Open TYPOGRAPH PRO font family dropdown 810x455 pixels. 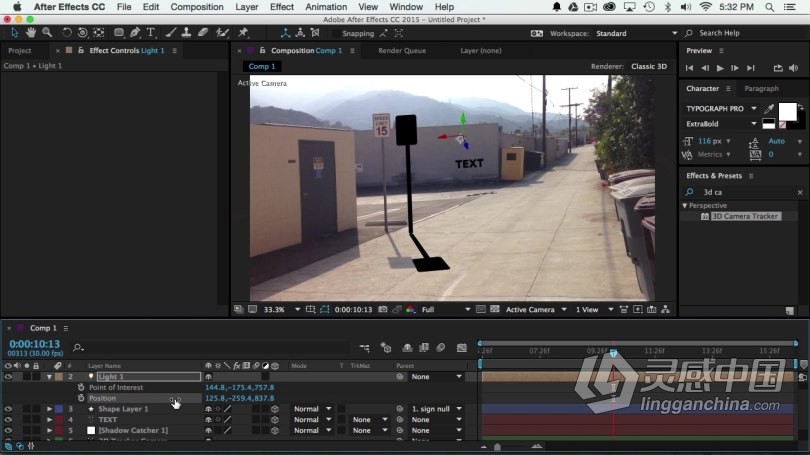(x=721, y=108)
